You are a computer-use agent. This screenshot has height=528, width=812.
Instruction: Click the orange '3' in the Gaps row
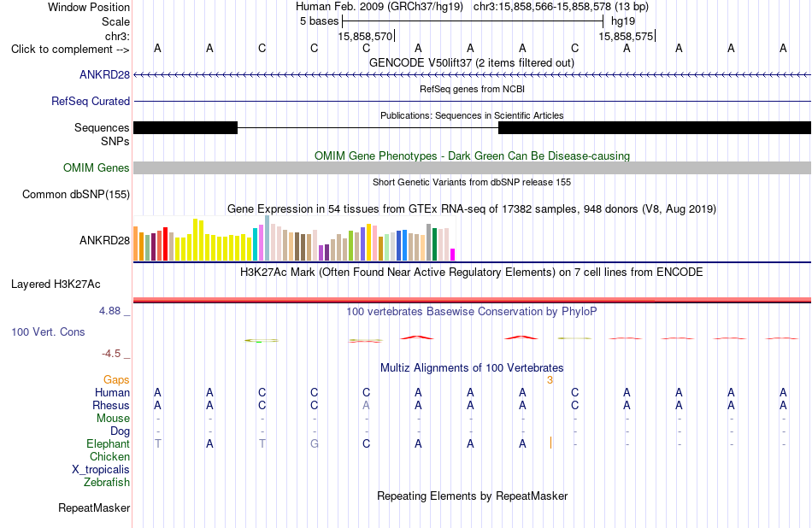coord(550,380)
